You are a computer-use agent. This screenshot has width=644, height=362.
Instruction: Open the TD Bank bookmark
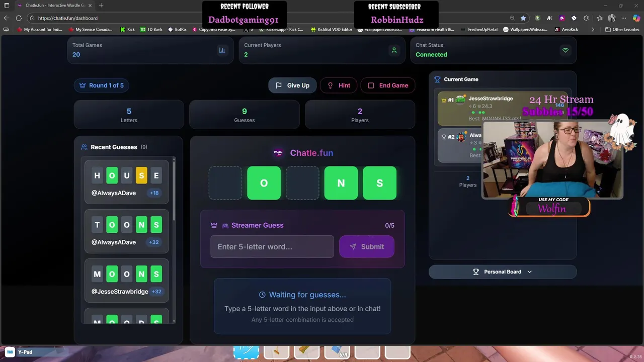[151, 29]
